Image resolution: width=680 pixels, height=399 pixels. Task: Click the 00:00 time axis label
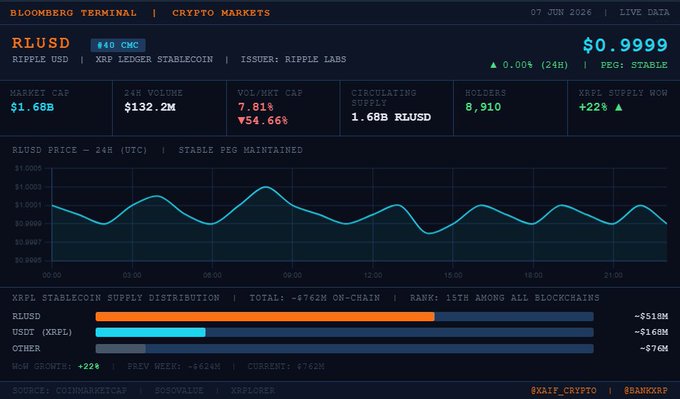[52, 275]
